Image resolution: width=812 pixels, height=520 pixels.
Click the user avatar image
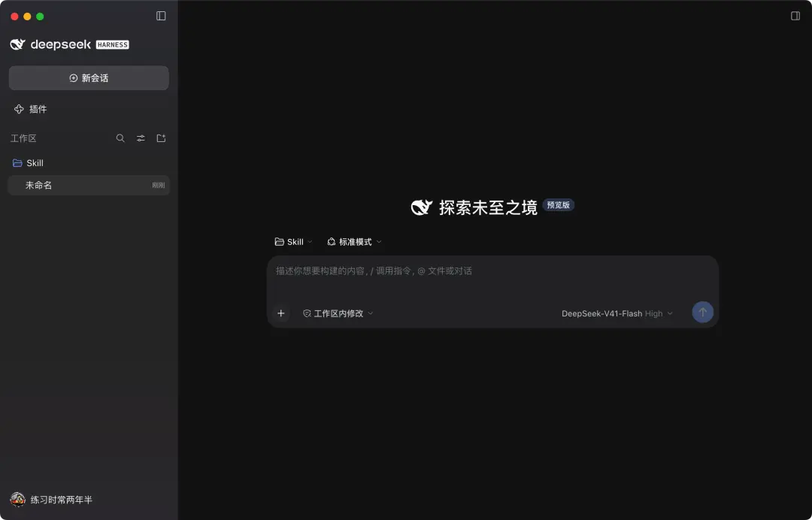[x=17, y=500]
